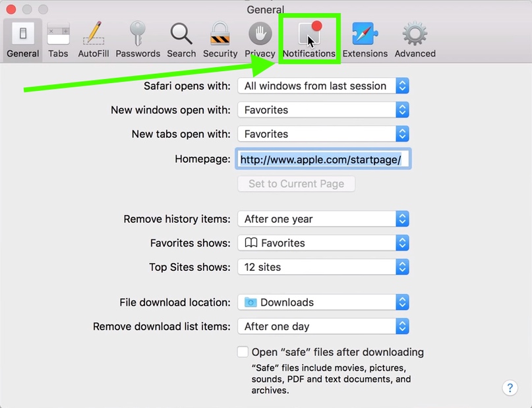The image size is (532, 408).
Task: Open the Advanced gear preferences
Action: coord(415,40)
